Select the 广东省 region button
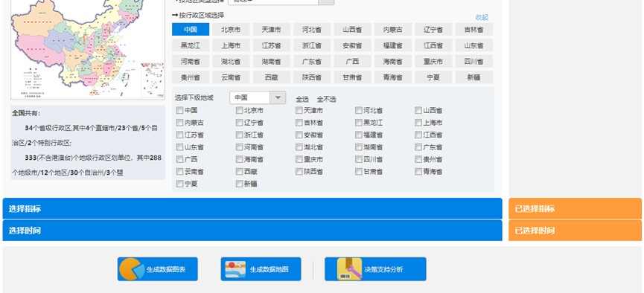This screenshot has height=293, width=644. click(x=312, y=62)
